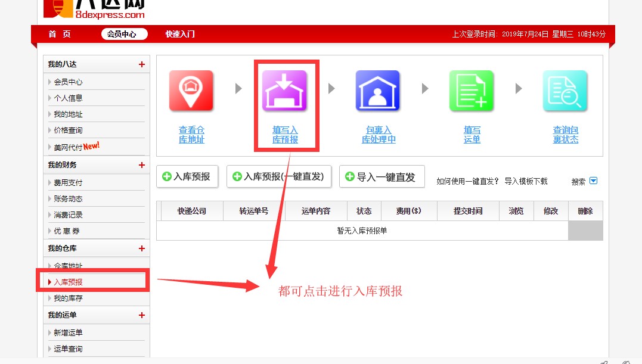Open the 快速入门 nav tab
The height and width of the screenshot is (364, 642).
[180, 34]
